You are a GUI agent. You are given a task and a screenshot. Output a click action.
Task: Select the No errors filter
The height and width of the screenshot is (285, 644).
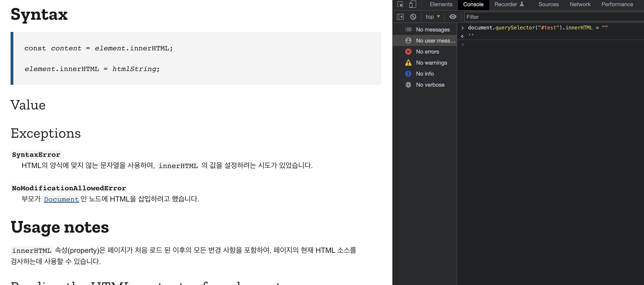point(427,51)
